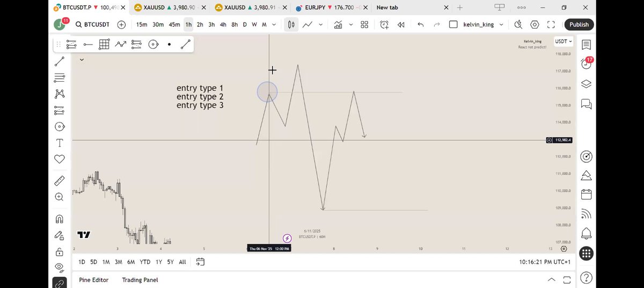Image resolution: width=644 pixels, height=288 pixels.
Task: Open the candlestick chart type menu
Action: tap(291, 25)
